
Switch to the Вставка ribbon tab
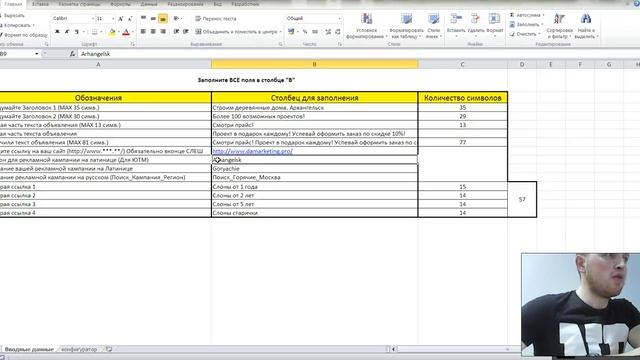[x=40, y=4]
